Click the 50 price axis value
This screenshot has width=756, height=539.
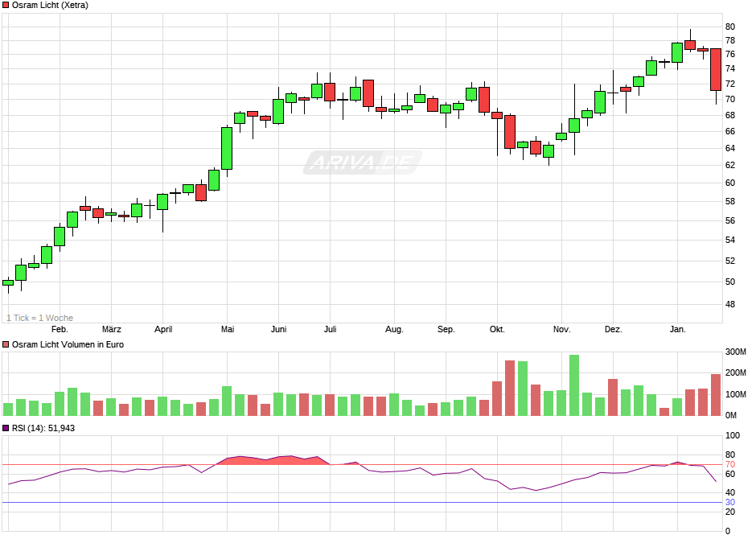(x=730, y=282)
